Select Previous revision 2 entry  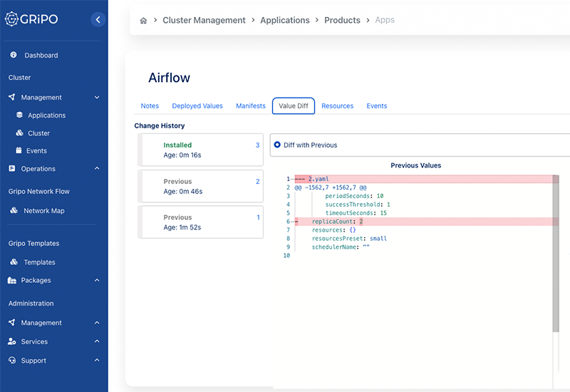point(201,186)
